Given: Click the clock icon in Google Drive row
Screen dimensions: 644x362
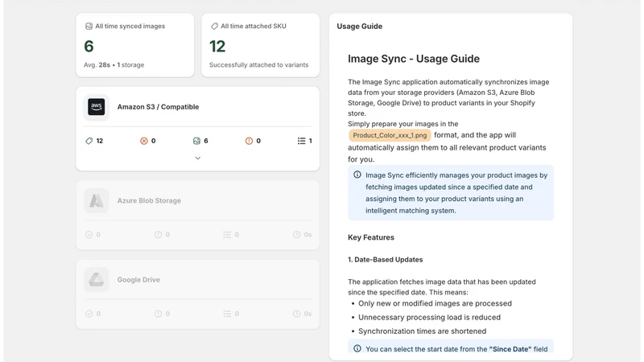Looking at the screenshot, I should pos(296,314).
